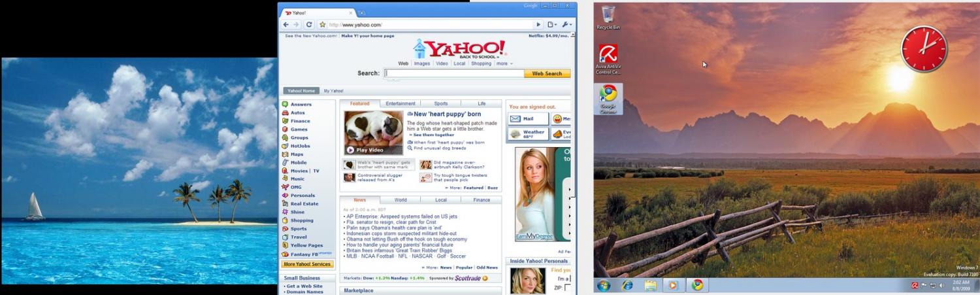Click the Games sidebar icon
The height and width of the screenshot is (295, 980).
(285, 130)
